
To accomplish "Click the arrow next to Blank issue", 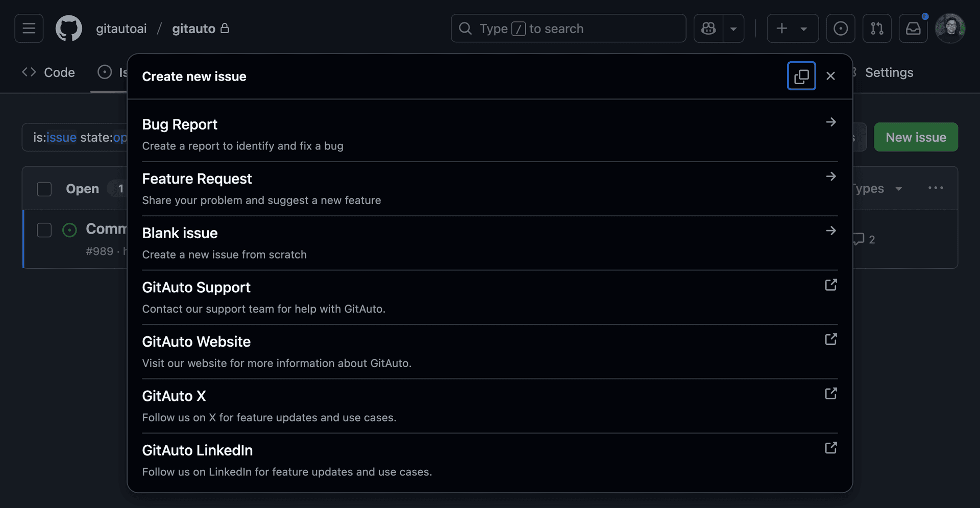I will [831, 231].
